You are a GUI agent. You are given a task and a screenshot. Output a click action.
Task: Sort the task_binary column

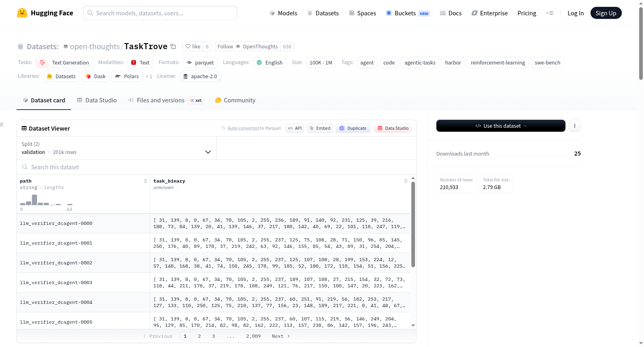coord(406,181)
